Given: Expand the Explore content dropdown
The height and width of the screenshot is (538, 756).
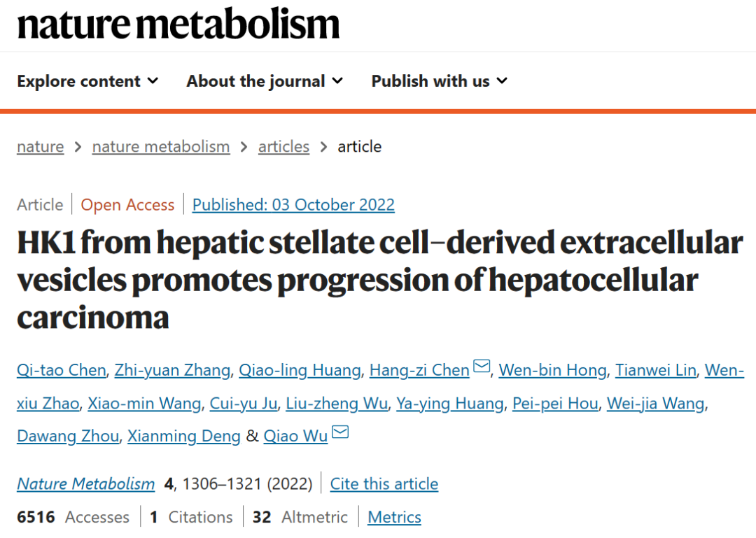Looking at the screenshot, I should pyautogui.click(x=87, y=81).
